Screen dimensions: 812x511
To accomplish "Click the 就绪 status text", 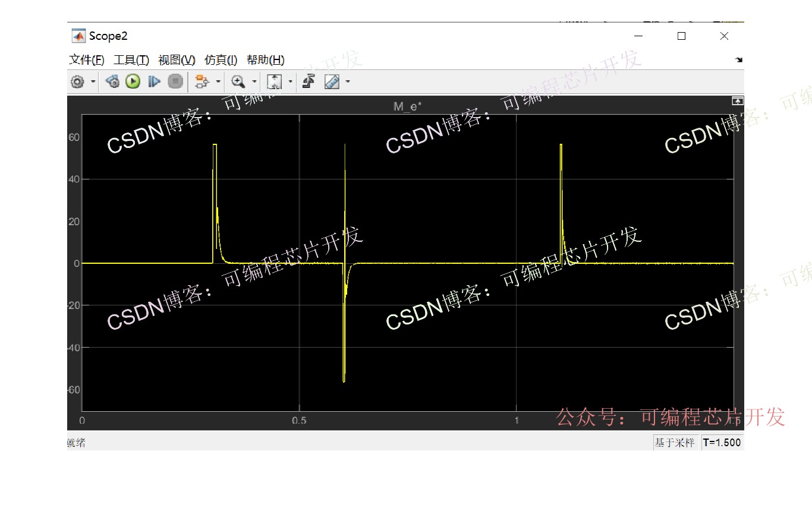I will click(x=76, y=443).
